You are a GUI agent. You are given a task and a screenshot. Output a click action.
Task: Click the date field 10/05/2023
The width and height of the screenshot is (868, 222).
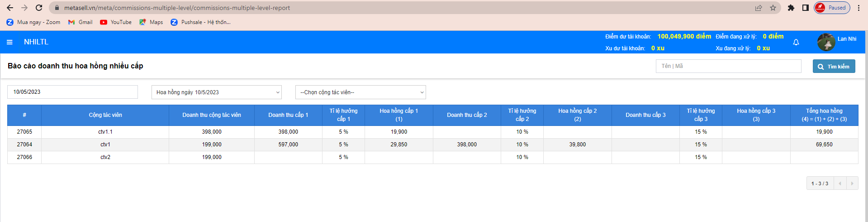[72, 92]
